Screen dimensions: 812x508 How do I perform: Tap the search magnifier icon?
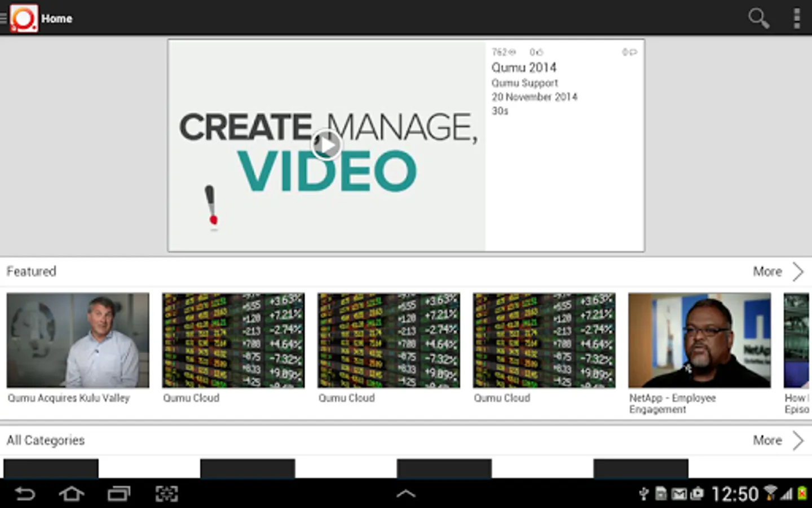click(758, 18)
